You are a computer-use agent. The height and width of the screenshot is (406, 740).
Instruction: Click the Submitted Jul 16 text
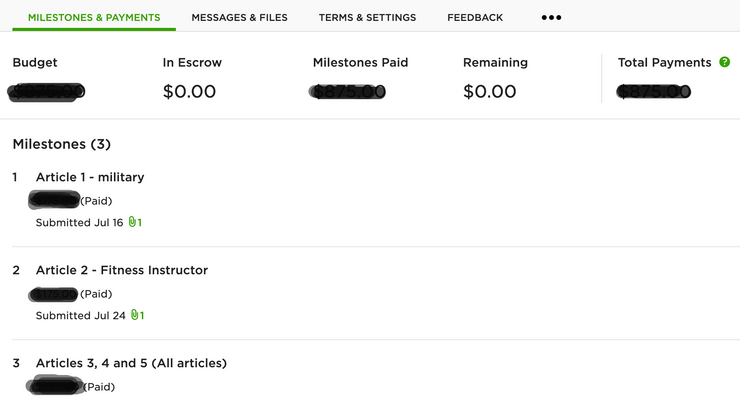(79, 222)
